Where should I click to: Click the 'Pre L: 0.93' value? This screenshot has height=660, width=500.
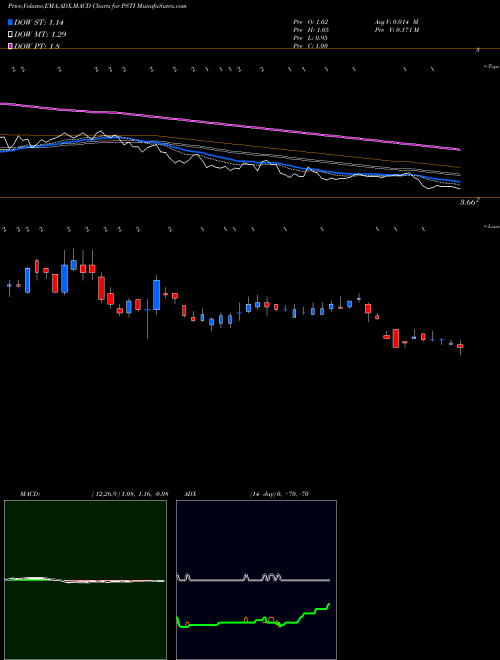click(311, 38)
